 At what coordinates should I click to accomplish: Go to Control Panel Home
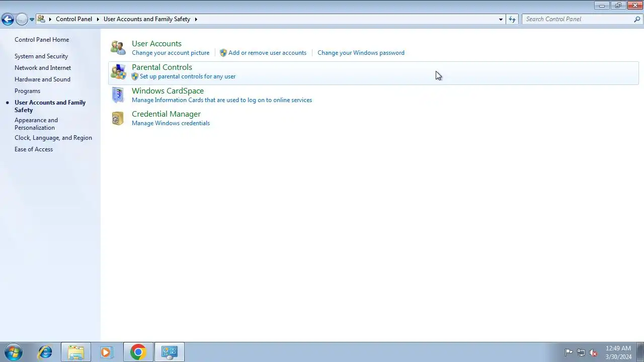(x=42, y=40)
